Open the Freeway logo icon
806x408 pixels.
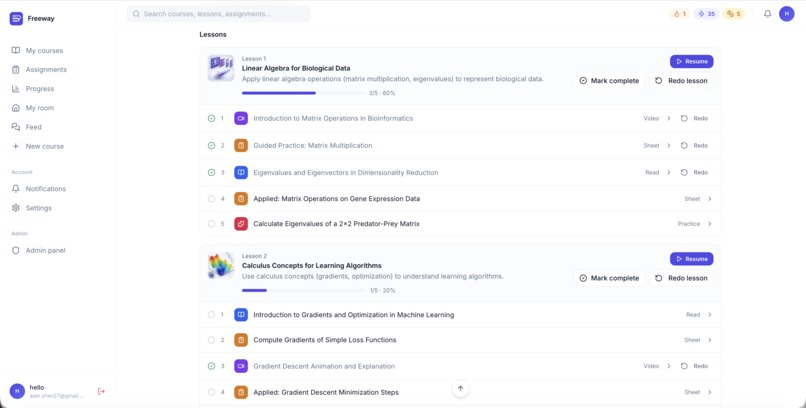pyautogui.click(x=16, y=18)
